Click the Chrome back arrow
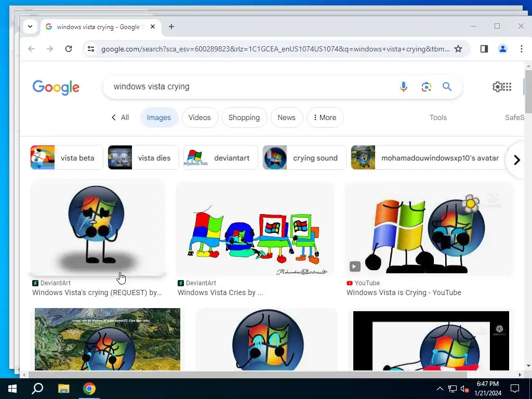 [x=31, y=49]
